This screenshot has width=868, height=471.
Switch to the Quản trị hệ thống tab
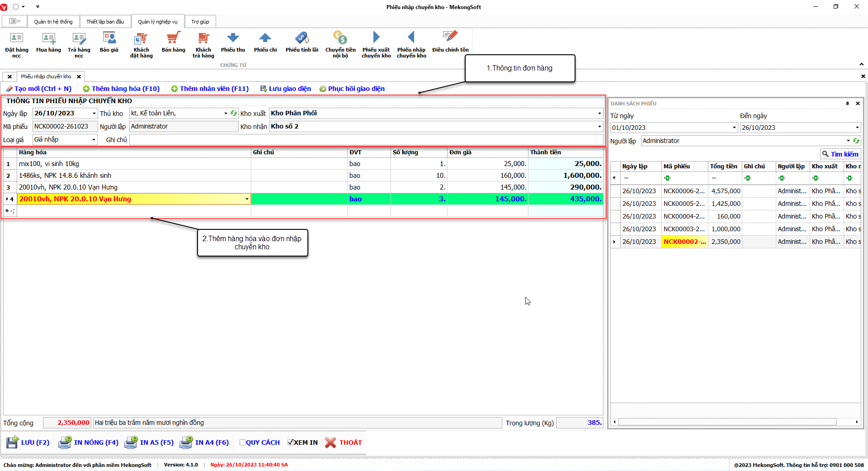(x=53, y=22)
